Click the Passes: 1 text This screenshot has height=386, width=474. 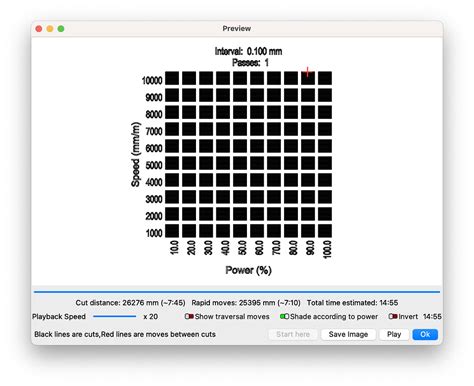[x=250, y=62]
